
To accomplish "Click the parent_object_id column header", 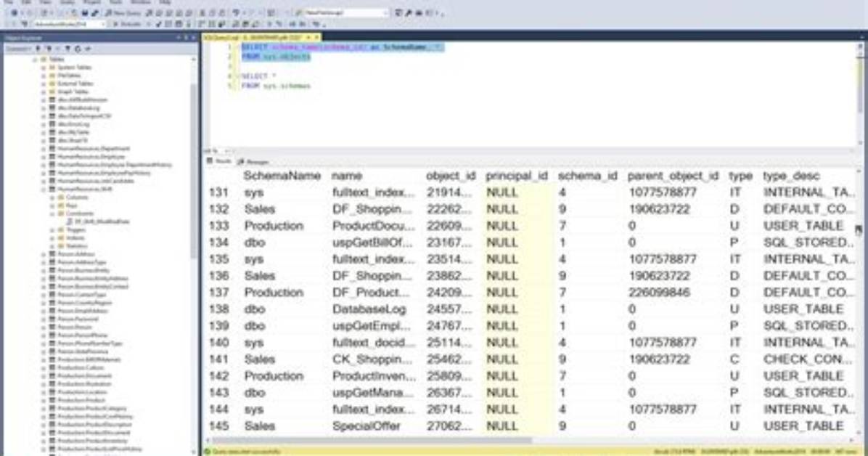I will pos(673,176).
